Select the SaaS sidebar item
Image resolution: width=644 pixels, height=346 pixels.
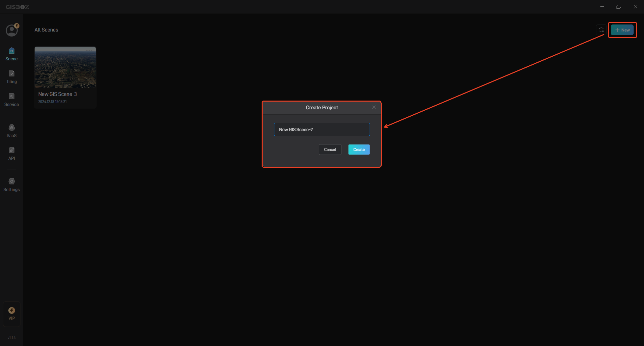click(11, 131)
